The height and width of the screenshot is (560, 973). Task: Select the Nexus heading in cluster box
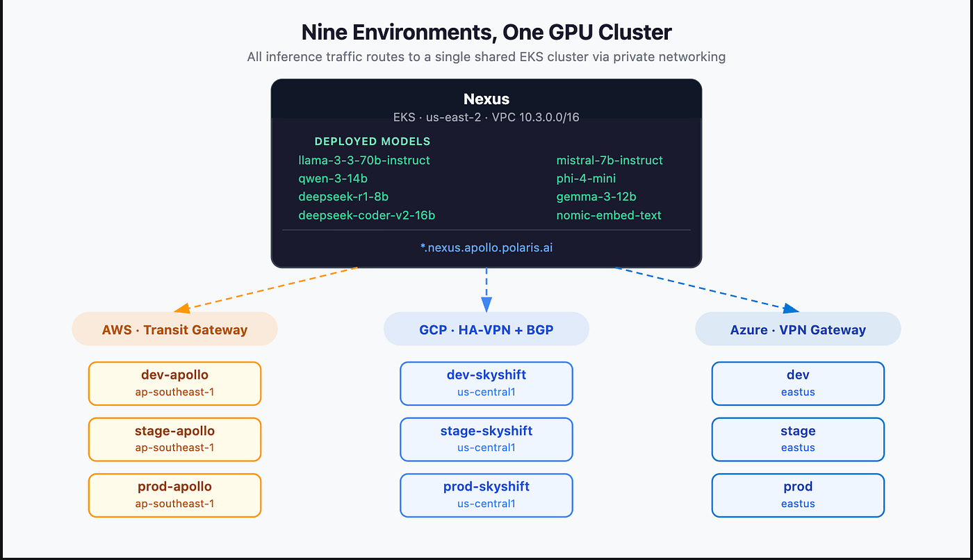pyautogui.click(x=486, y=99)
